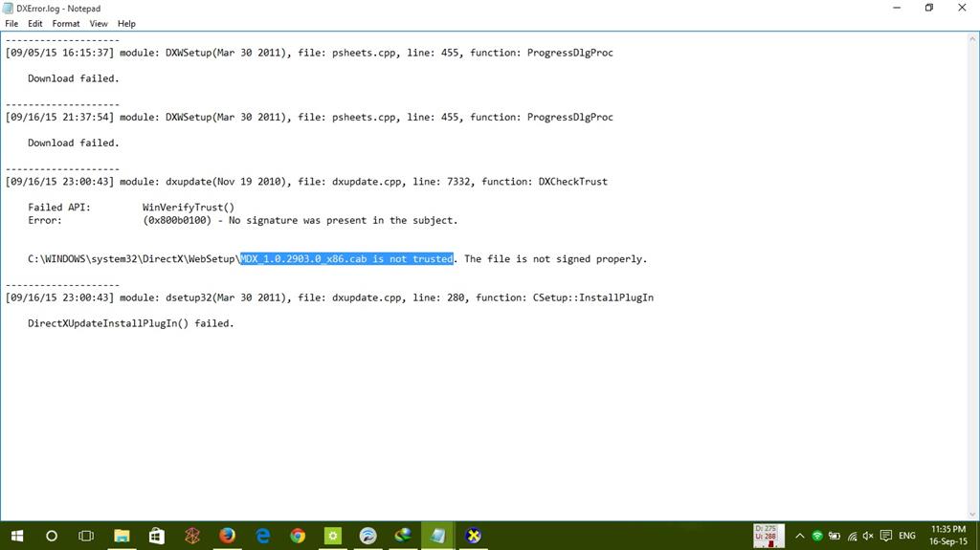Minimize the Notepad window
The image size is (980, 550).
click(896, 8)
